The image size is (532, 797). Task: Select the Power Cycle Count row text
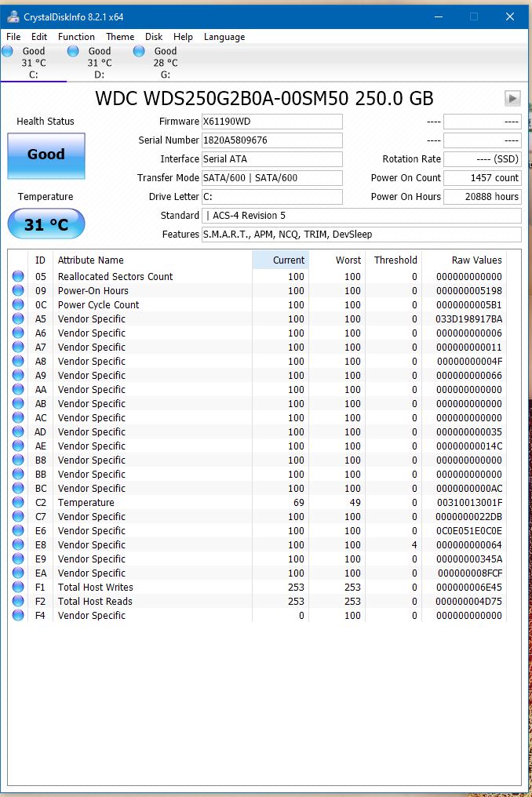pyautogui.click(x=98, y=305)
